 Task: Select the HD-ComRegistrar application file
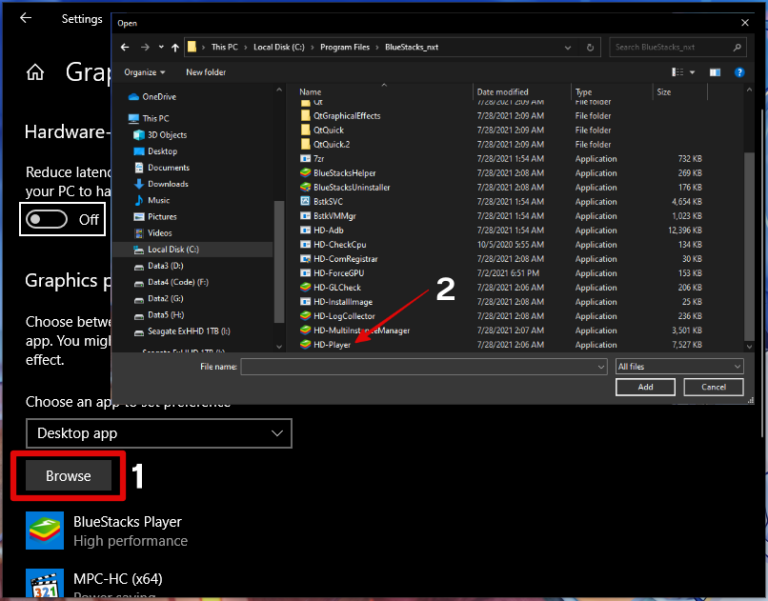tap(338, 259)
